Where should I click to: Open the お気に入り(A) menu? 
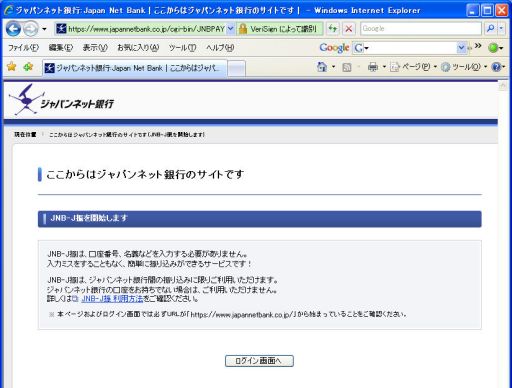[138, 48]
